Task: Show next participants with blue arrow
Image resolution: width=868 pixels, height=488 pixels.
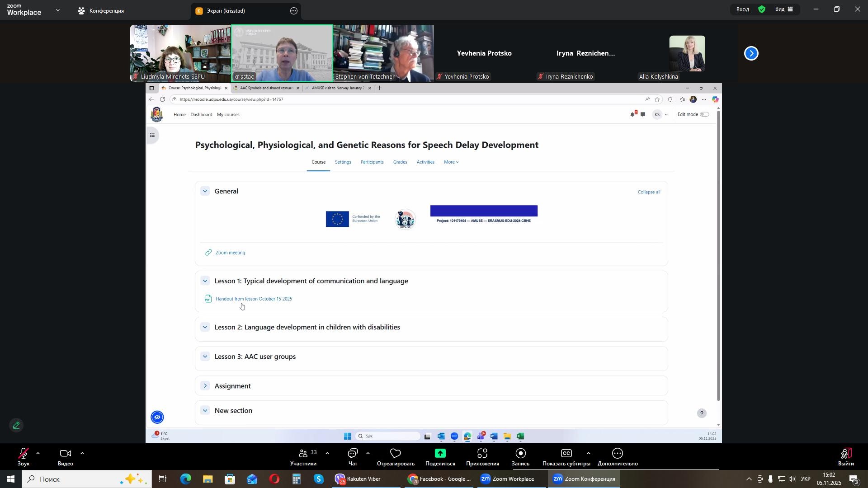Action: click(751, 53)
